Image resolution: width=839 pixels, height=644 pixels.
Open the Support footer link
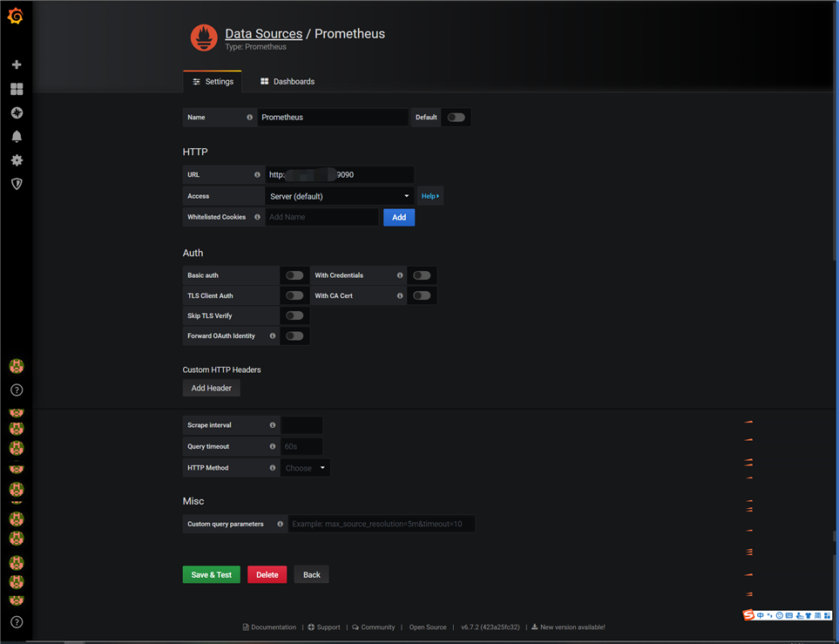(324, 627)
